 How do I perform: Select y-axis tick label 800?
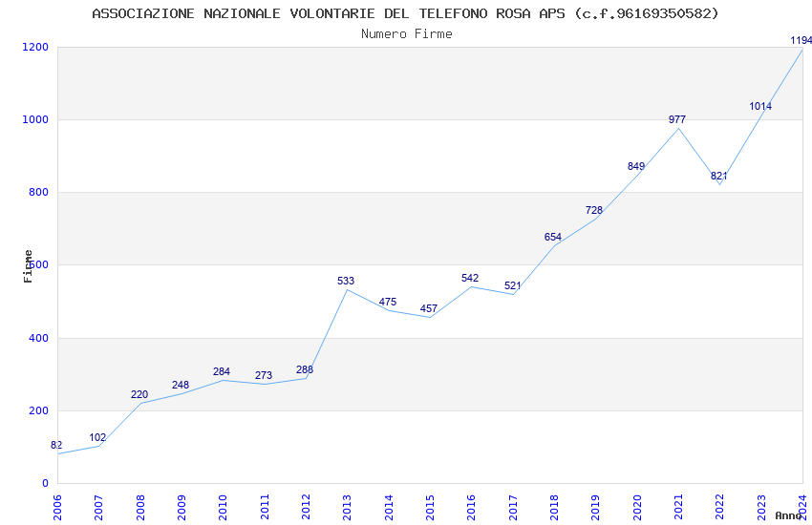tap(39, 192)
